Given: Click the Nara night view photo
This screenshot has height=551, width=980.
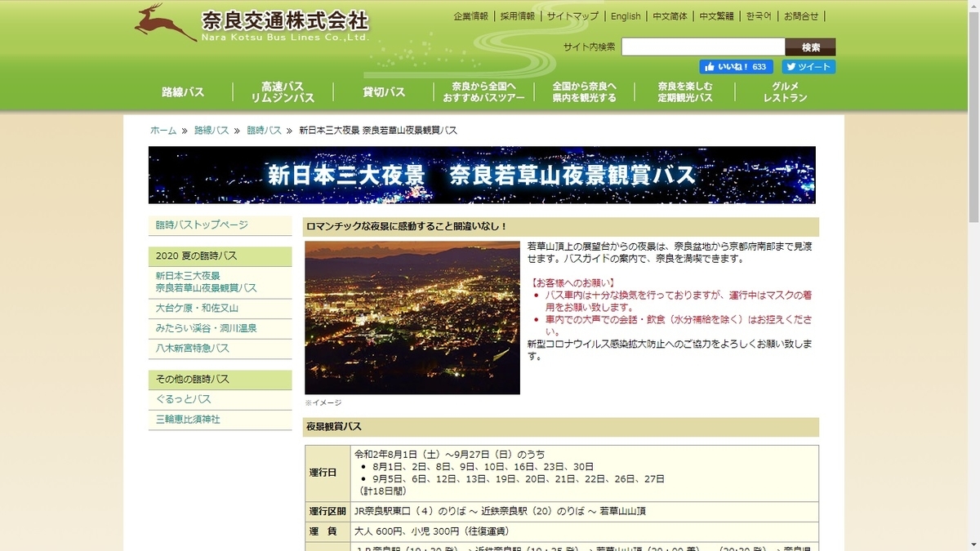Looking at the screenshot, I should click(412, 318).
